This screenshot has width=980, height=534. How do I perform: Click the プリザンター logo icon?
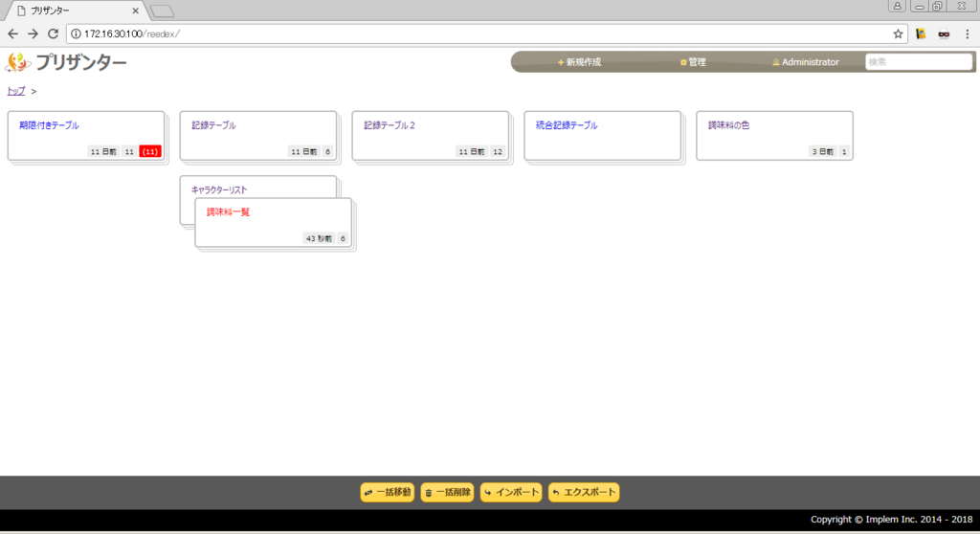(17, 62)
